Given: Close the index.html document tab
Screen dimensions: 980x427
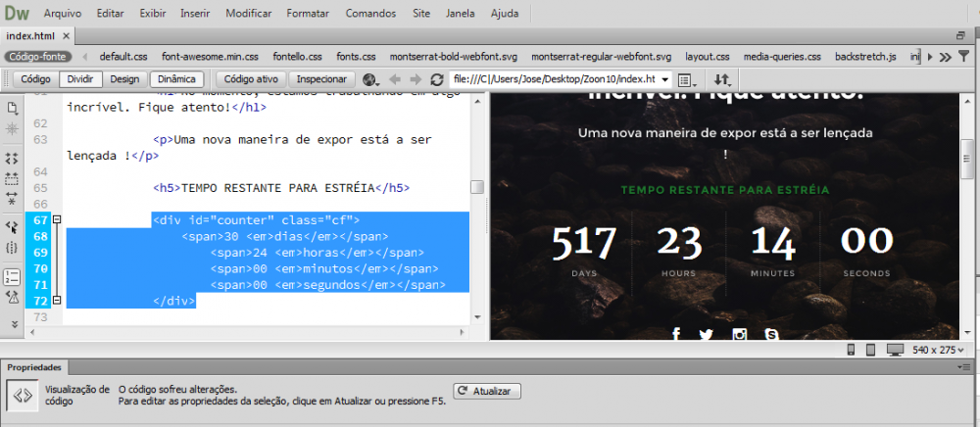Looking at the screenshot, I should [66, 35].
